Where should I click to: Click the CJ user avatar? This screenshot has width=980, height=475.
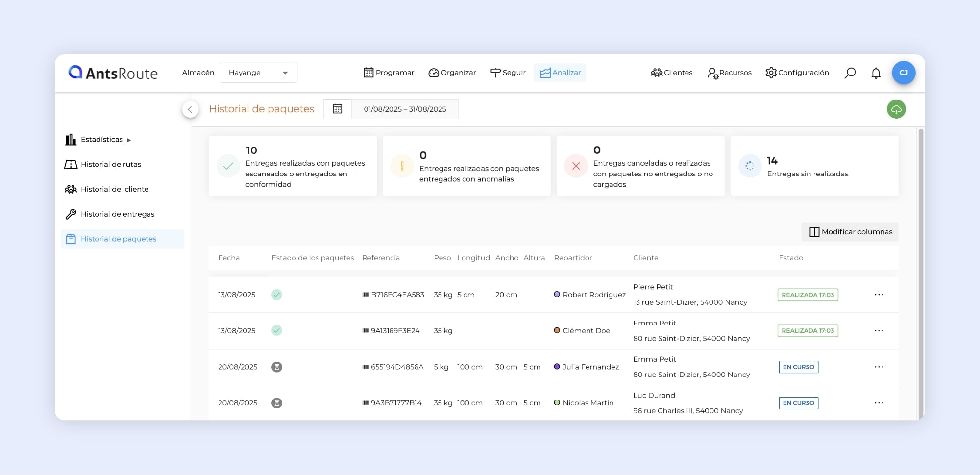click(x=903, y=73)
